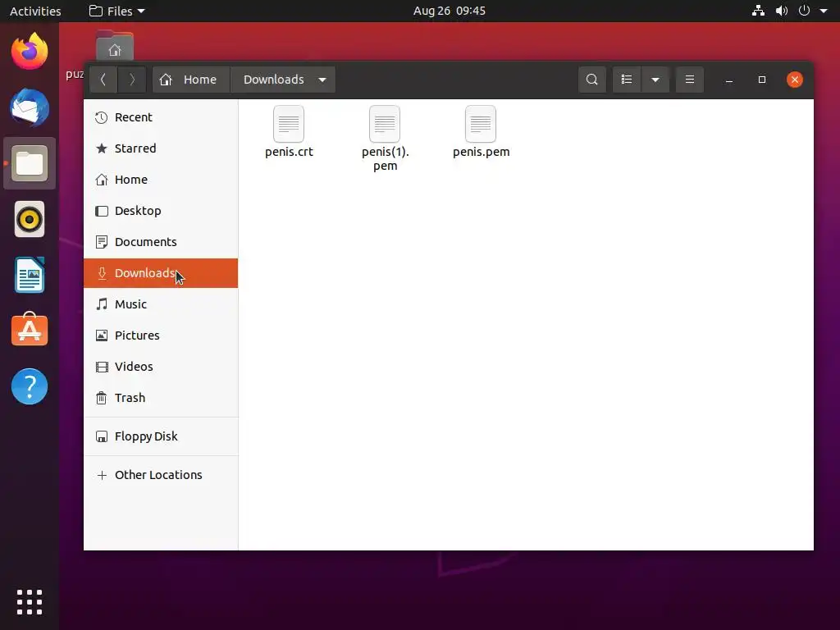Launch LibreOffice Writer from the dock
The image size is (840, 630).
[30, 275]
